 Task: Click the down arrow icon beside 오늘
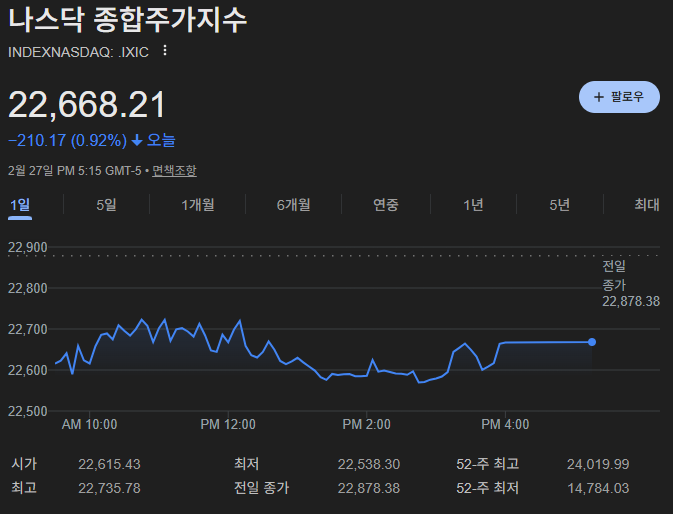pos(137,141)
